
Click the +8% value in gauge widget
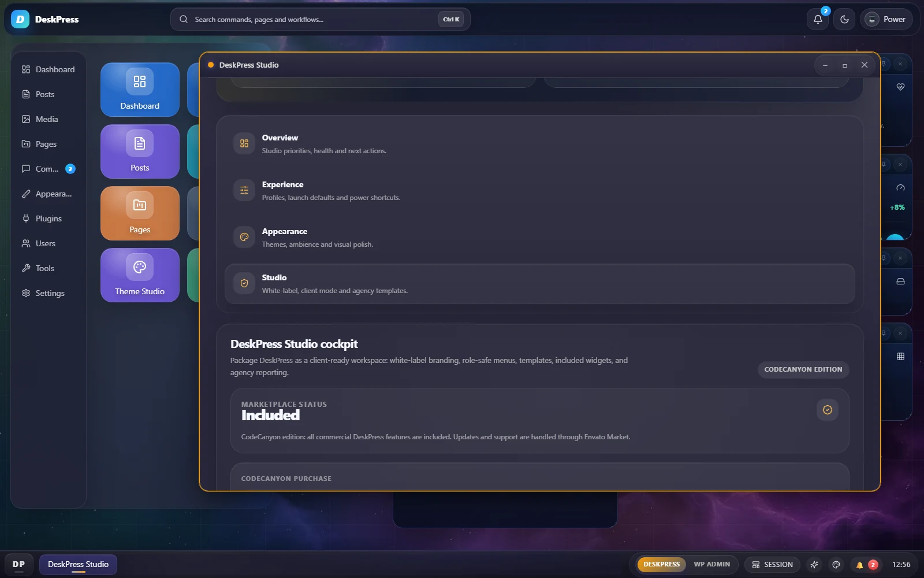point(897,208)
